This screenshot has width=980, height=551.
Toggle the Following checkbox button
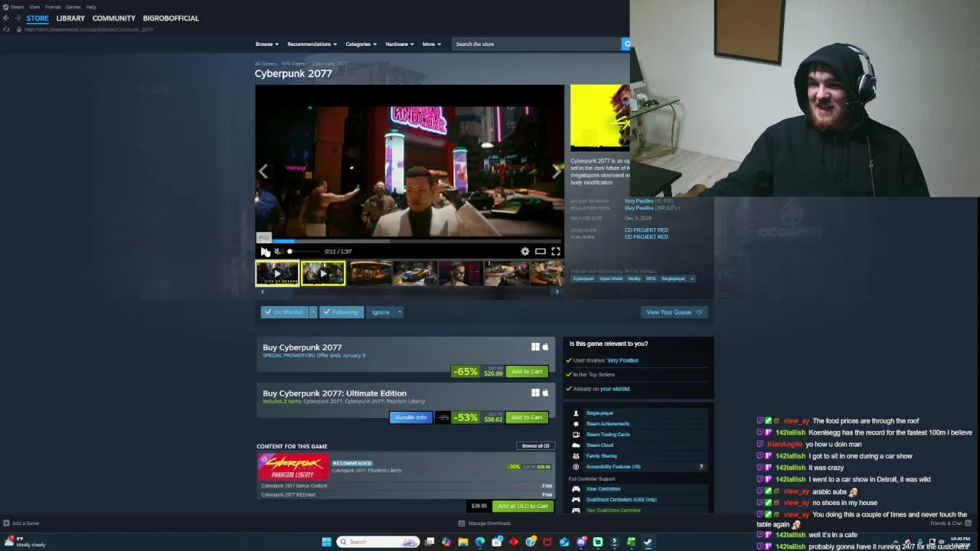(x=340, y=311)
